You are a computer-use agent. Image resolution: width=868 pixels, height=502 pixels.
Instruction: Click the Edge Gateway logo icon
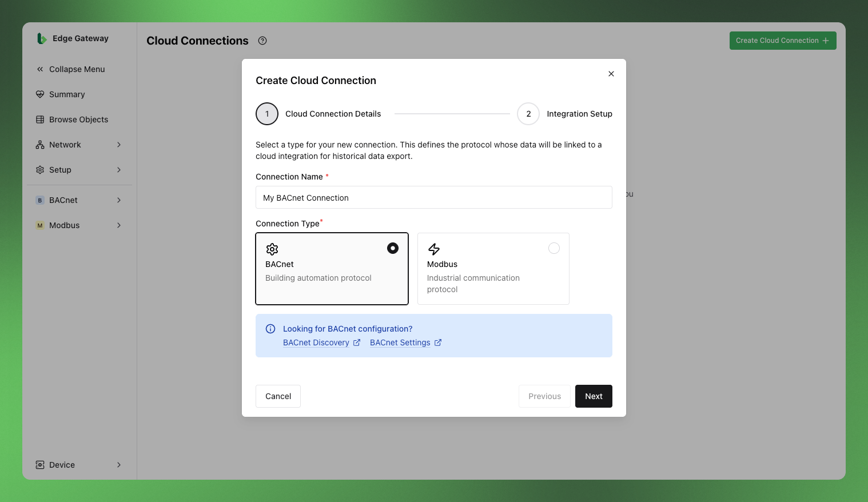pos(41,38)
